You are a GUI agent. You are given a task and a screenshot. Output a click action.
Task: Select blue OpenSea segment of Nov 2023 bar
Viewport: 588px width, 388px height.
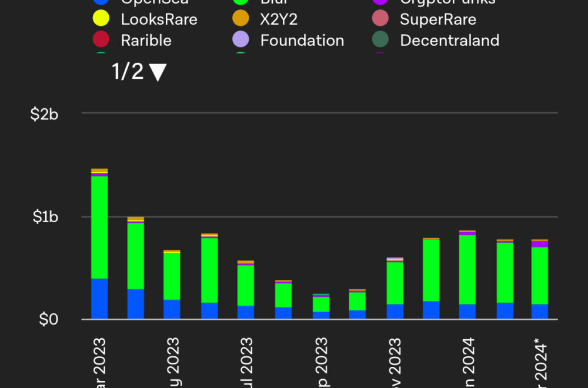click(395, 312)
